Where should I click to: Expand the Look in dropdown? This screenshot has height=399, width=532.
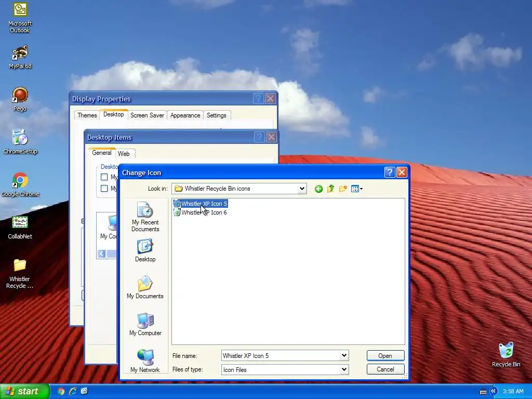pyautogui.click(x=302, y=189)
